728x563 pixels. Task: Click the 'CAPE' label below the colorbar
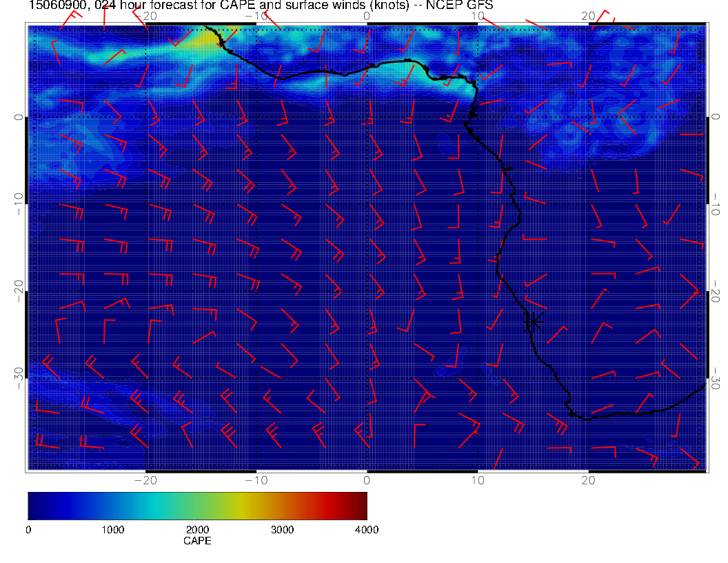click(197, 541)
